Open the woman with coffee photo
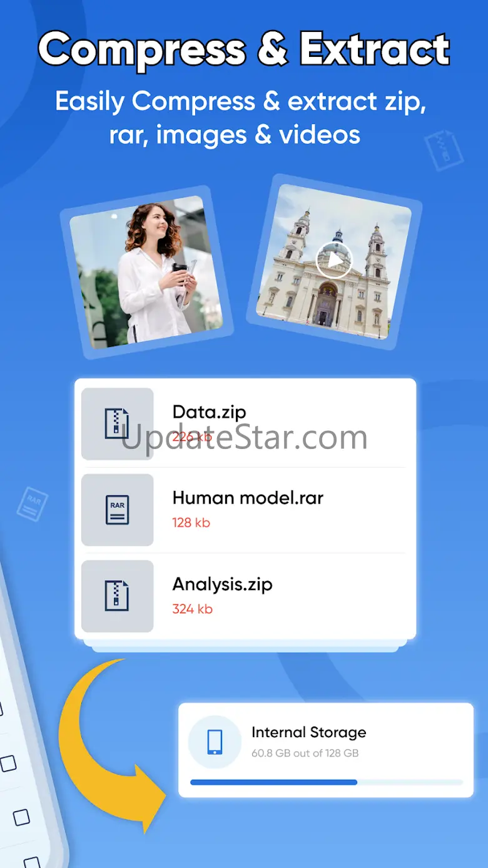Image resolution: width=488 pixels, height=868 pixels. click(146, 272)
